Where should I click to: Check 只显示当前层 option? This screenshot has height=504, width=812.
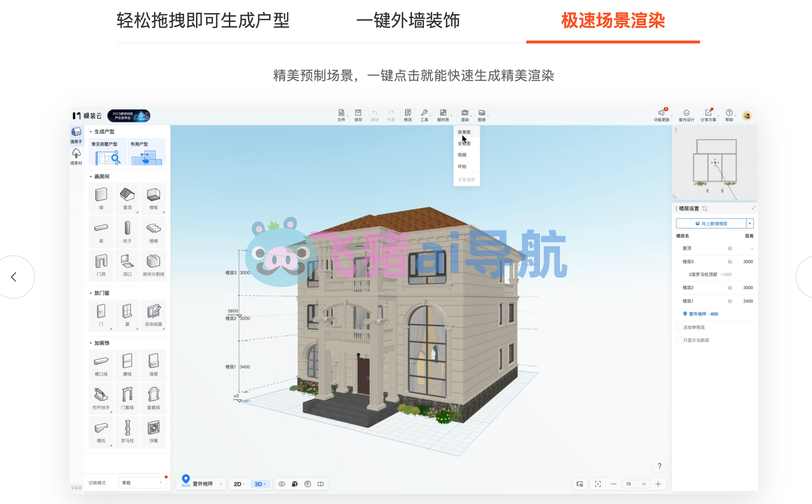[x=679, y=340]
